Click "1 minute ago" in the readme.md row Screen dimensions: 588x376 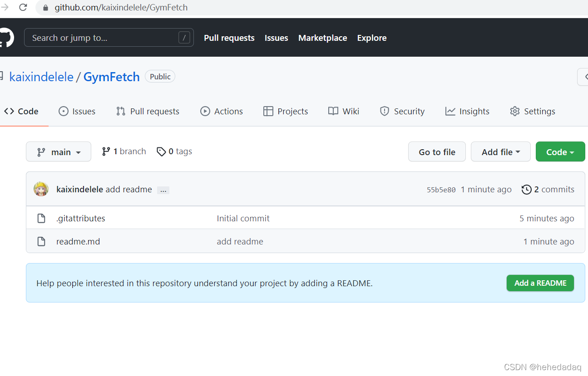tap(549, 241)
